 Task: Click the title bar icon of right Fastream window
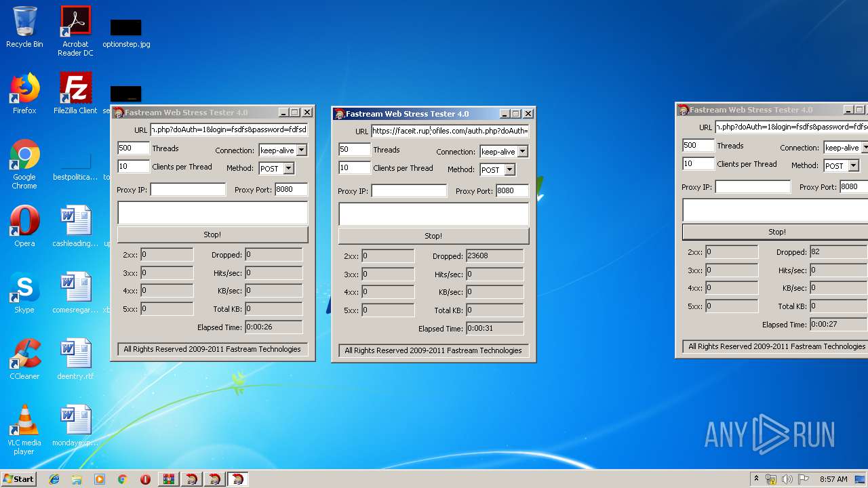tap(684, 110)
